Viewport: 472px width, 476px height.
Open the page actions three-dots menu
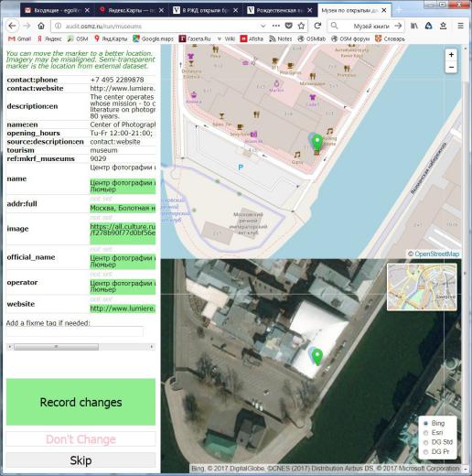pyautogui.click(x=276, y=26)
